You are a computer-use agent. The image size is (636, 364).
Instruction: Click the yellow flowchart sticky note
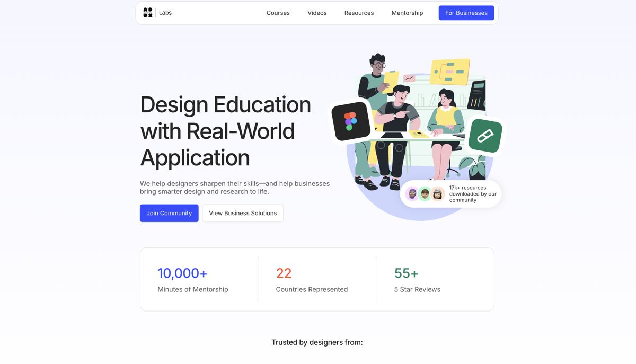click(x=450, y=72)
